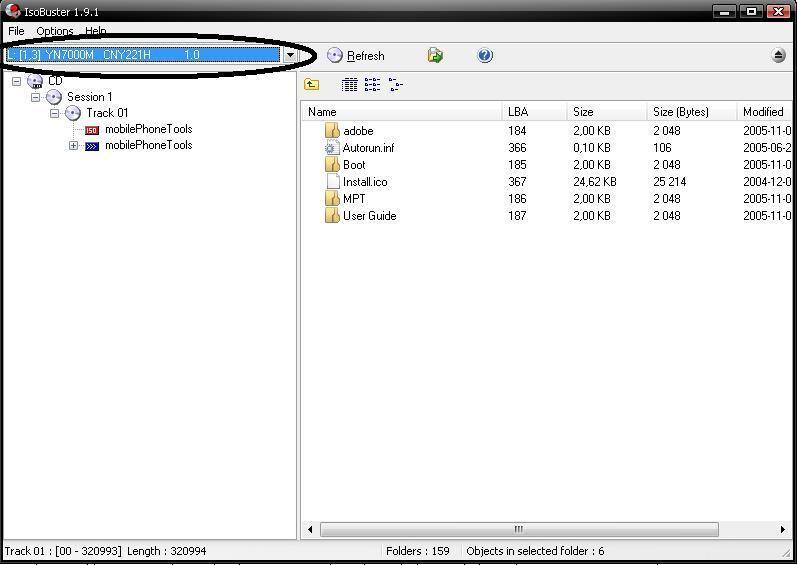This screenshot has height=565, width=797.
Task: Collapse the Track 01 node
Action: click(55, 113)
